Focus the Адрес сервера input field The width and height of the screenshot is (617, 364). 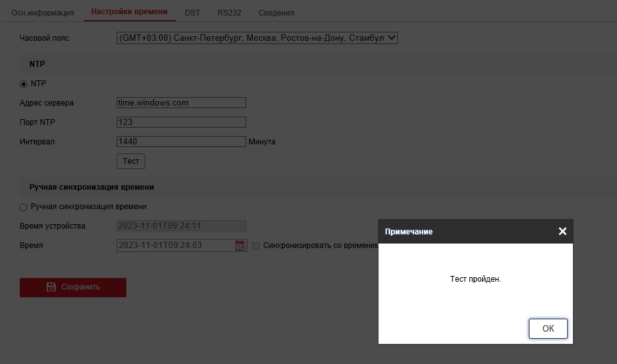click(x=181, y=102)
